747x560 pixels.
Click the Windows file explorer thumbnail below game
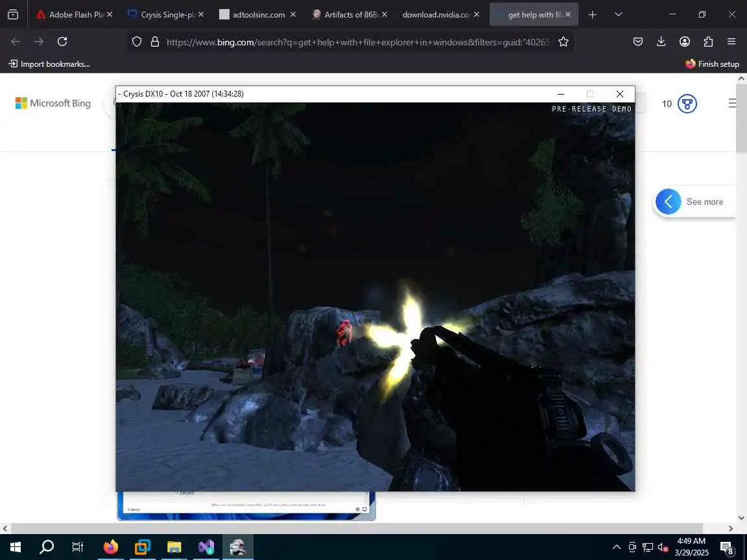click(246, 506)
